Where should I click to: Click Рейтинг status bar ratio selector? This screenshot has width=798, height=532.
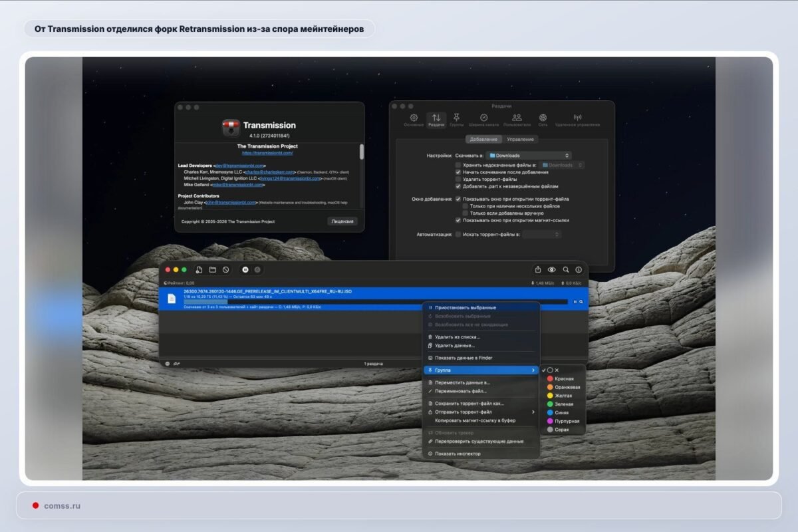(179, 283)
